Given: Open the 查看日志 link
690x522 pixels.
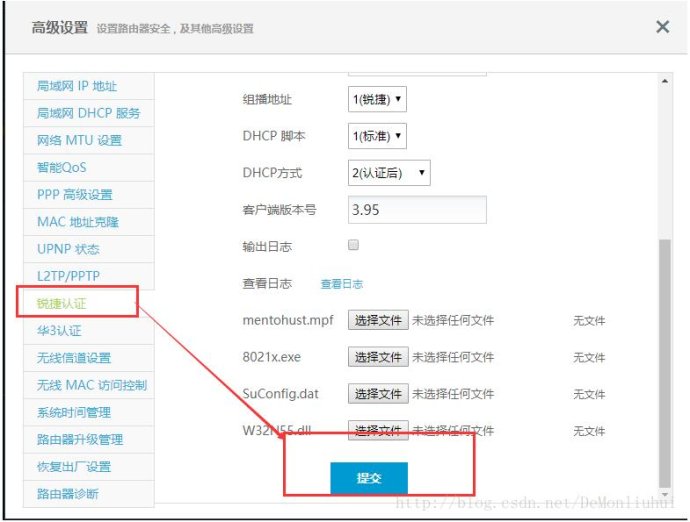Looking at the screenshot, I should 341,284.
